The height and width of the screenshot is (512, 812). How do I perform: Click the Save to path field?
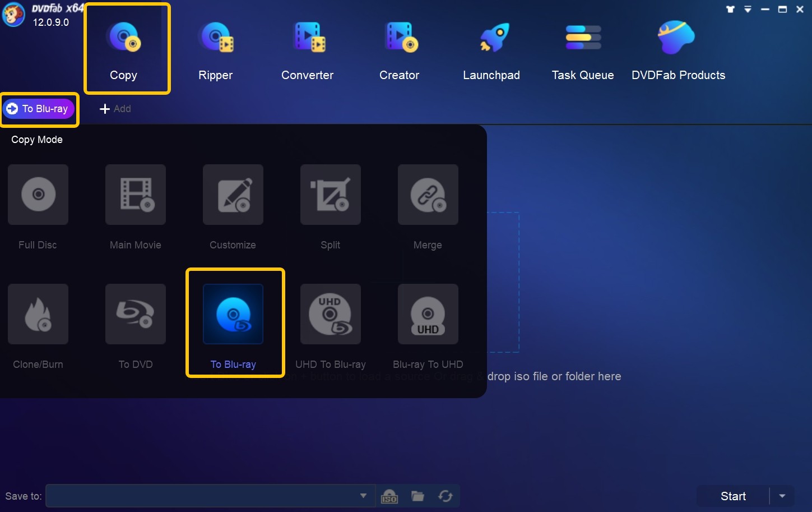coord(210,496)
